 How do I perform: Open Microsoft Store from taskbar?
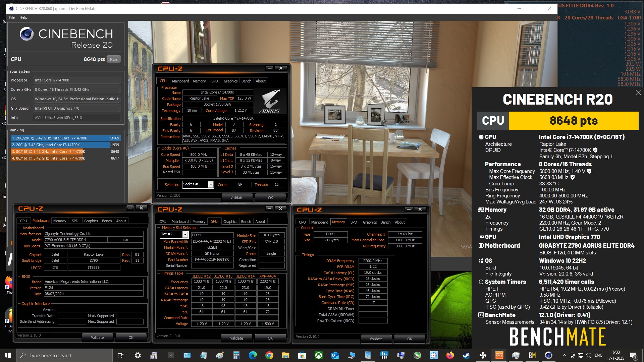302,355
